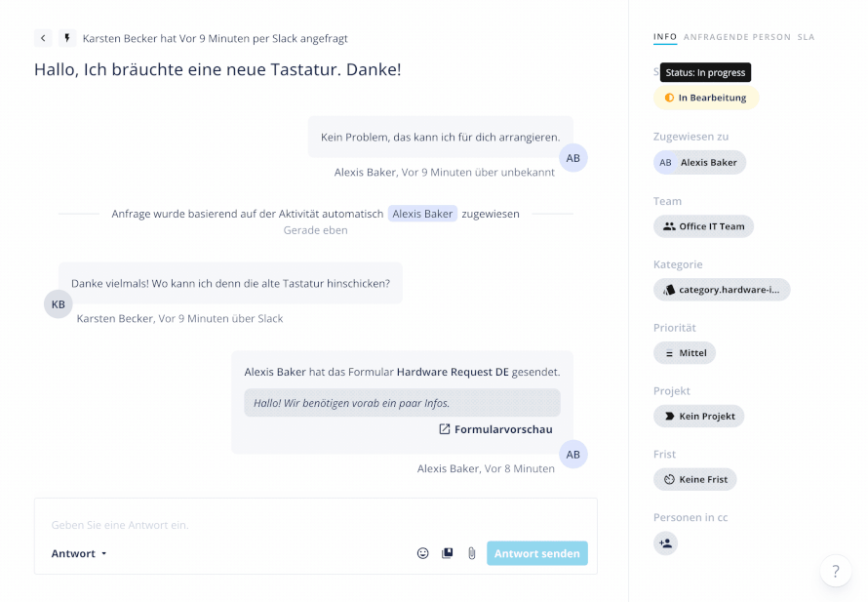The image size is (868, 602).
Task: Switch to the SLA tab
Action: pyautogui.click(x=806, y=37)
